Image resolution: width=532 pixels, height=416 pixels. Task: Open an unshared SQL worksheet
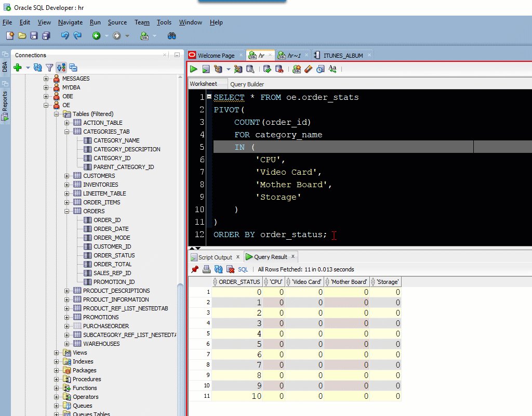coord(297,69)
